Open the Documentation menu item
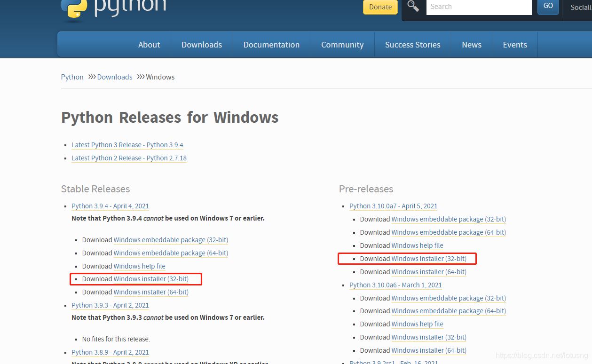This screenshot has height=364, width=592. (271, 45)
